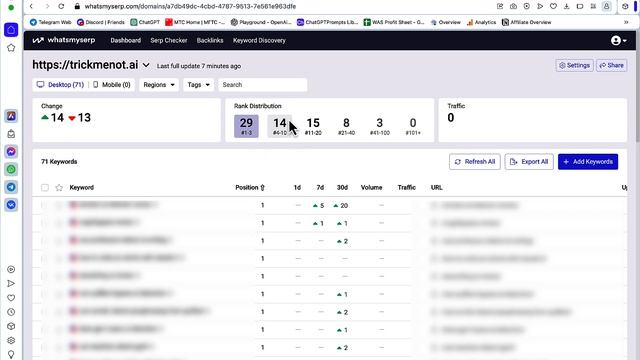Filter by rank #4-10 (14)
The height and width of the screenshot is (360, 640).
[280, 126]
